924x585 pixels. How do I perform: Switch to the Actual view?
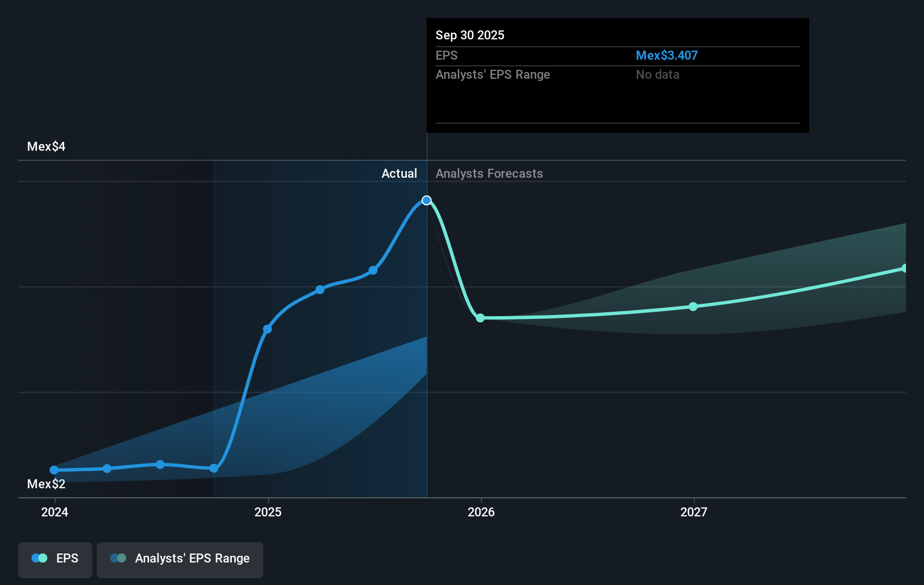point(399,173)
